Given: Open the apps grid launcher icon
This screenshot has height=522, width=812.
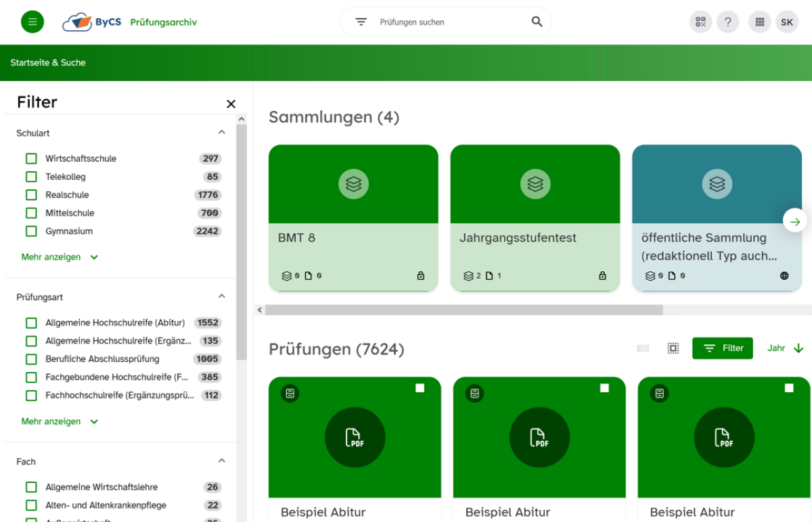Looking at the screenshot, I should (x=759, y=22).
